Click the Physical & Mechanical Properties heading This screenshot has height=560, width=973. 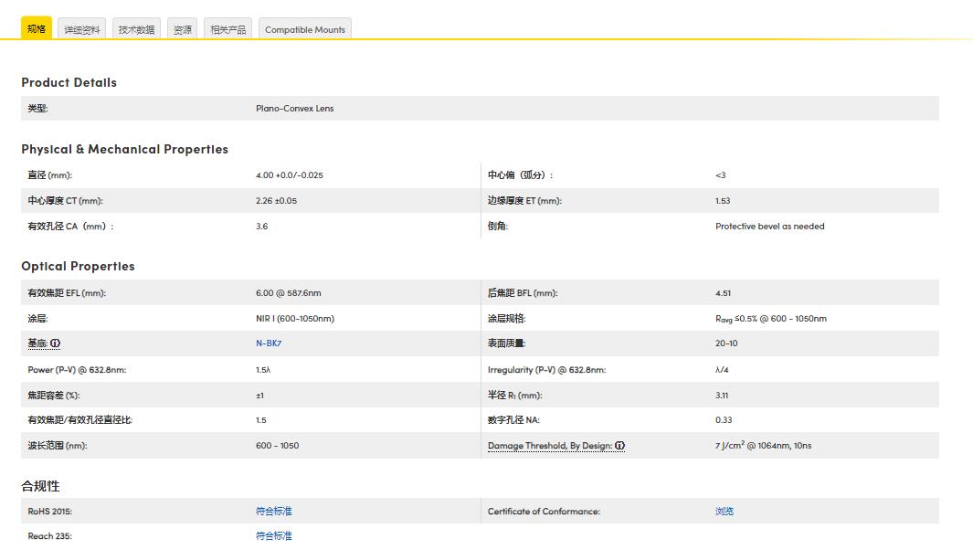coord(124,149)
